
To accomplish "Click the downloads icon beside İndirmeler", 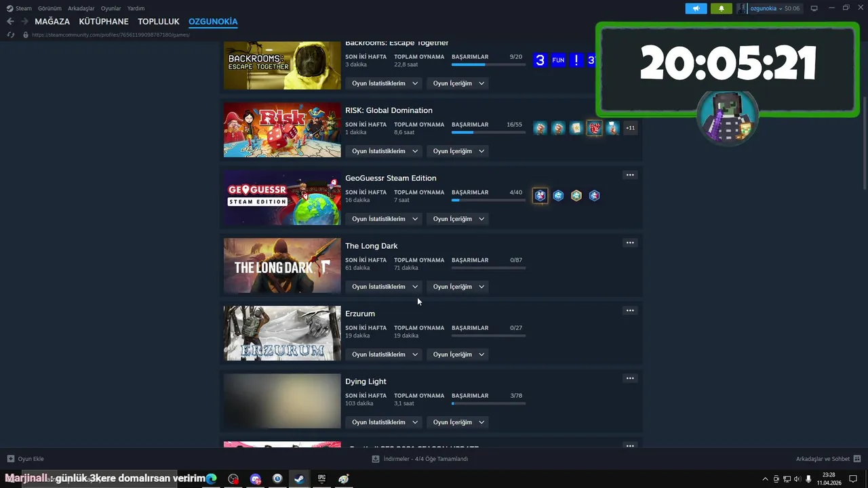I will [x=376, y=459].
